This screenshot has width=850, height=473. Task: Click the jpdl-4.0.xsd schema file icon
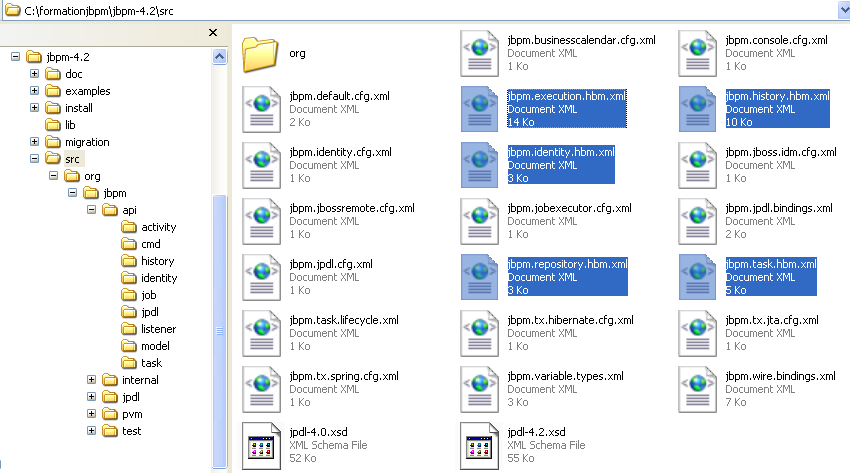(261, 444)
